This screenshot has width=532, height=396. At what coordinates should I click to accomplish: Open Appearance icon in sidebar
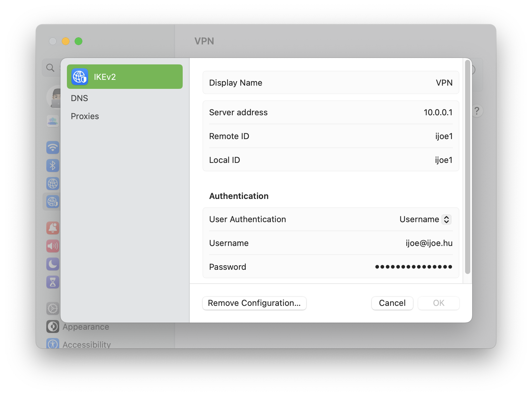tap(53, 326)
